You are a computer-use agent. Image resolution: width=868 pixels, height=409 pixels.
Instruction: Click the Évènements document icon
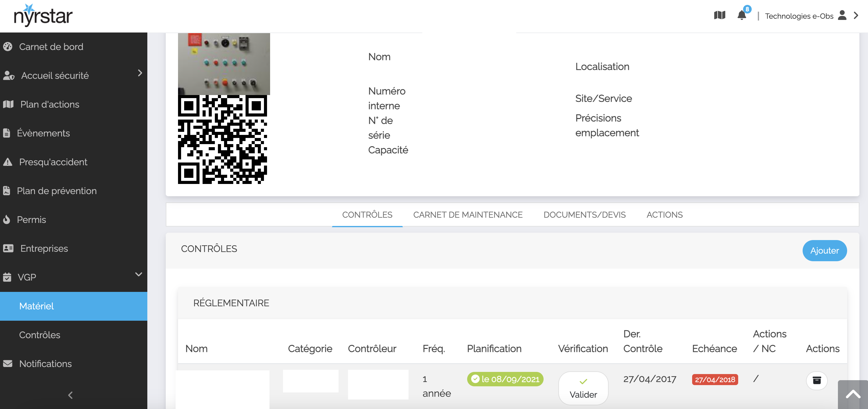click(x=6, y=133)
